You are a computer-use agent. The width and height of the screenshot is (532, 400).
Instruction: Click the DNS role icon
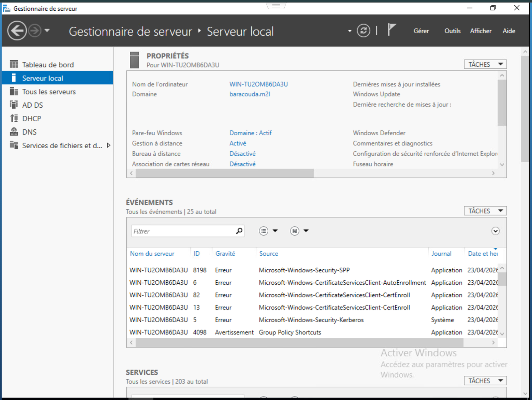[x=14, y=132]
